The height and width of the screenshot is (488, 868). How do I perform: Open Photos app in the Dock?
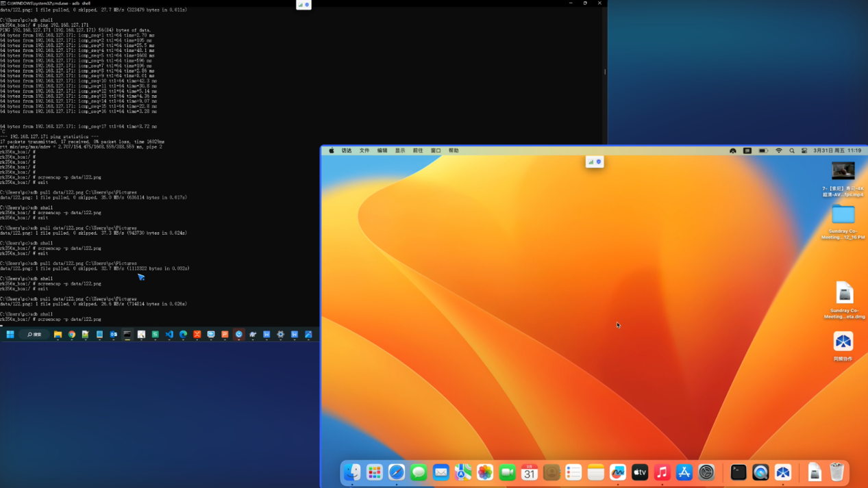coord(485,472)
